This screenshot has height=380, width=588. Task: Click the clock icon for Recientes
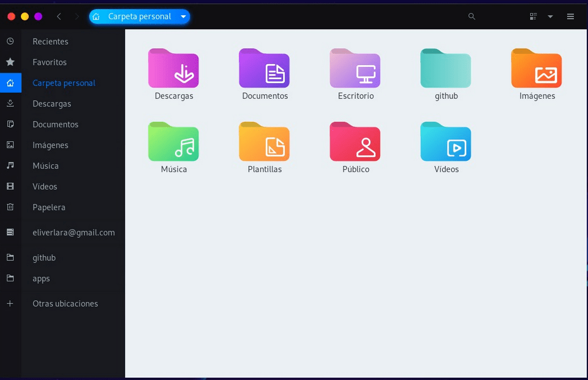pyautogui.click(x=11, y=41)
